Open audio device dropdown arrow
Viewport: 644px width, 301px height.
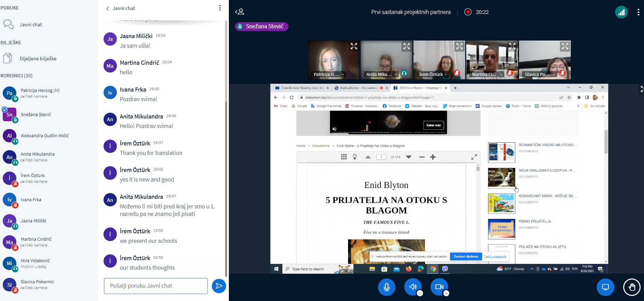click(x=420, y=294)
